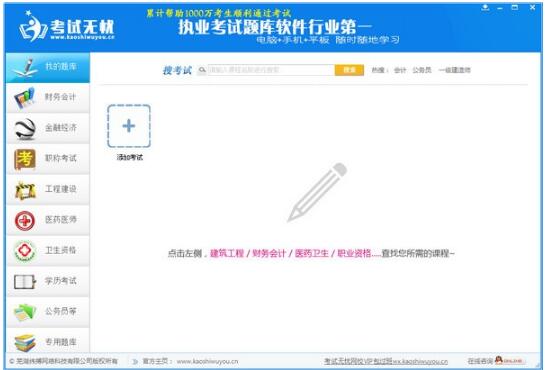546x370 pixels.
Task: Click the 添加考试 label
Action: pyautogui.click(x=130, y=157)
